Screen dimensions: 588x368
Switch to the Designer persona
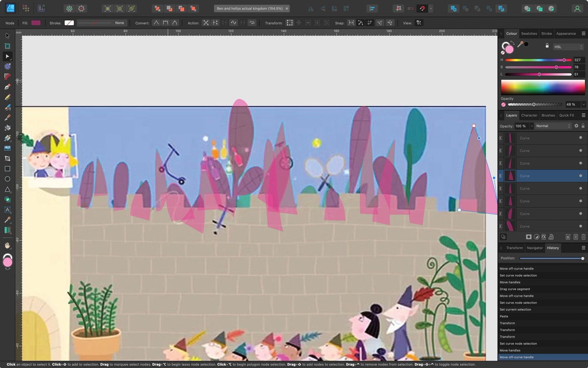tap(11, 8)
